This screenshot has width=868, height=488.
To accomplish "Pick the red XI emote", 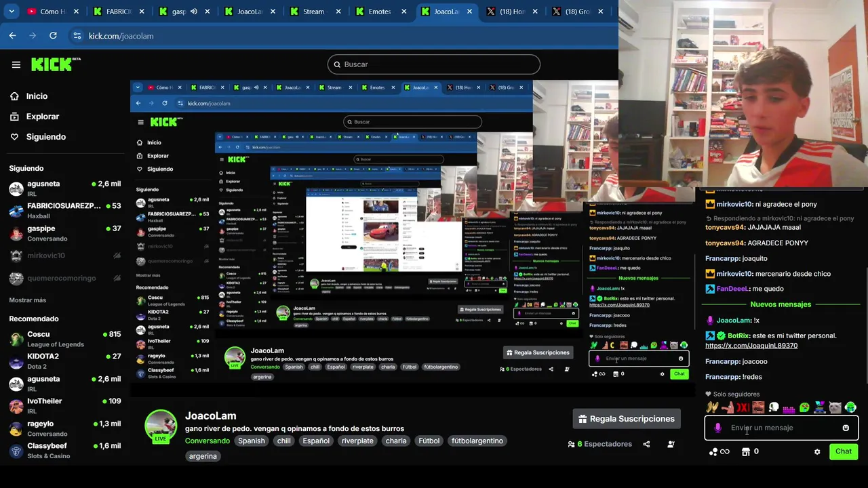I will point(743,407).
